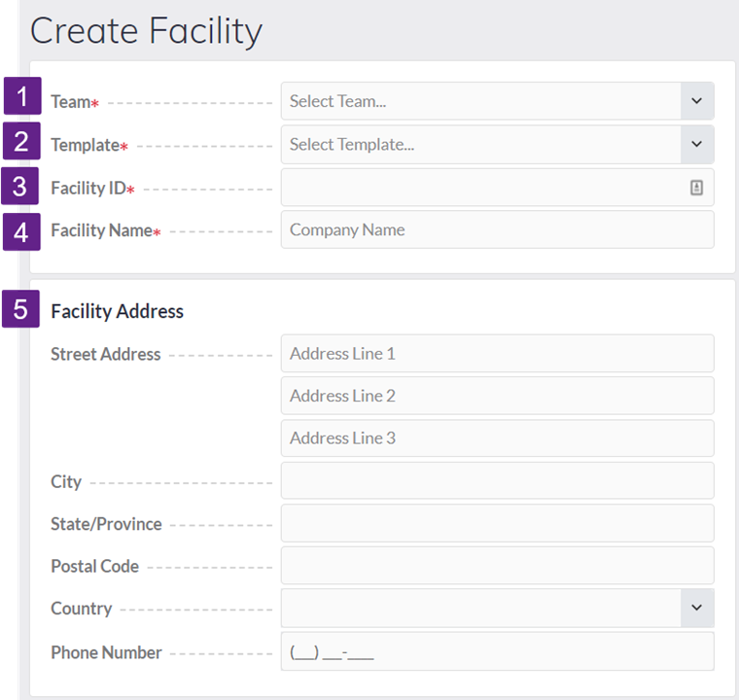The height and width of the screenshot is (700, 739).
Task: Click the City input field
Action: point(497,481)
